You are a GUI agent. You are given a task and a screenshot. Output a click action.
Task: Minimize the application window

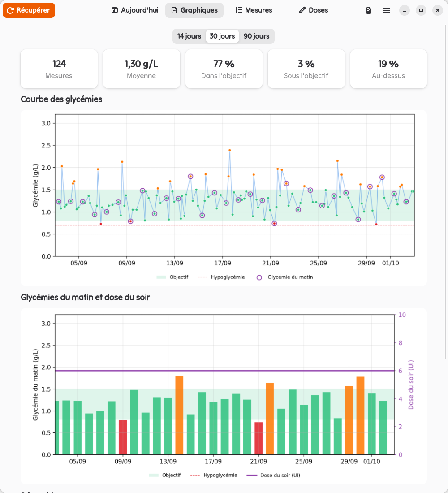click(x=405, y=11)
